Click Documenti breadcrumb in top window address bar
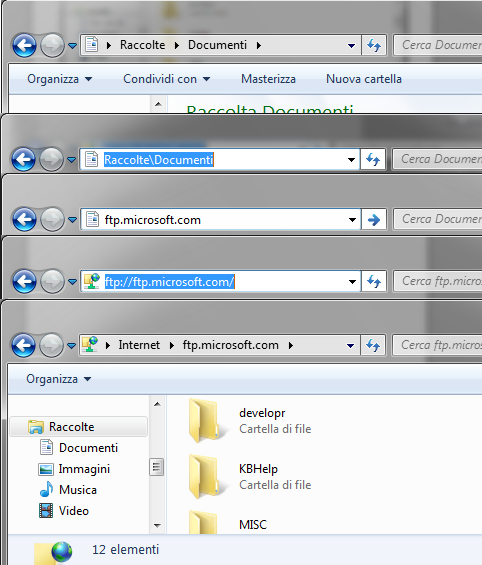This screenshot has height=565, width=482. [217, 45]
